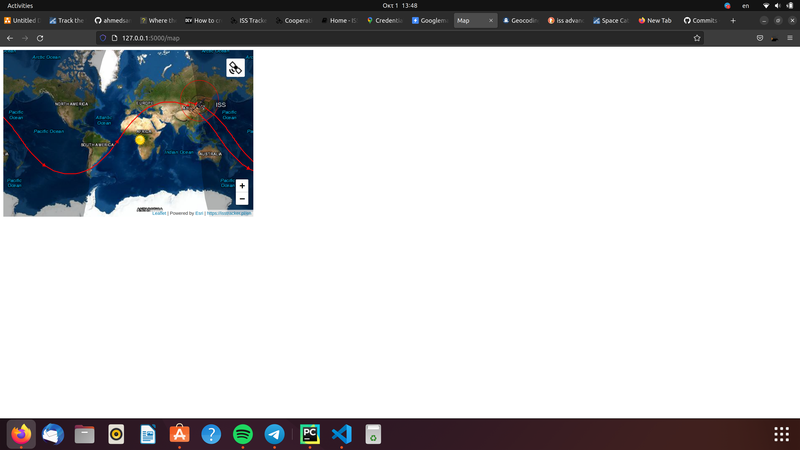
Task: Click the satellite icon button on the map
Action: click(x=235, y=68)
